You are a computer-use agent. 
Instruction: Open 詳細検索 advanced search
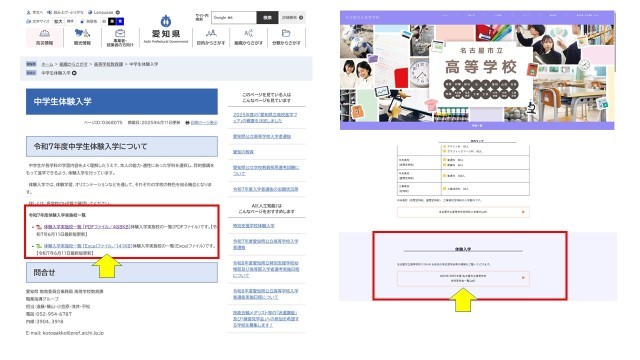(x=293, y=18)
